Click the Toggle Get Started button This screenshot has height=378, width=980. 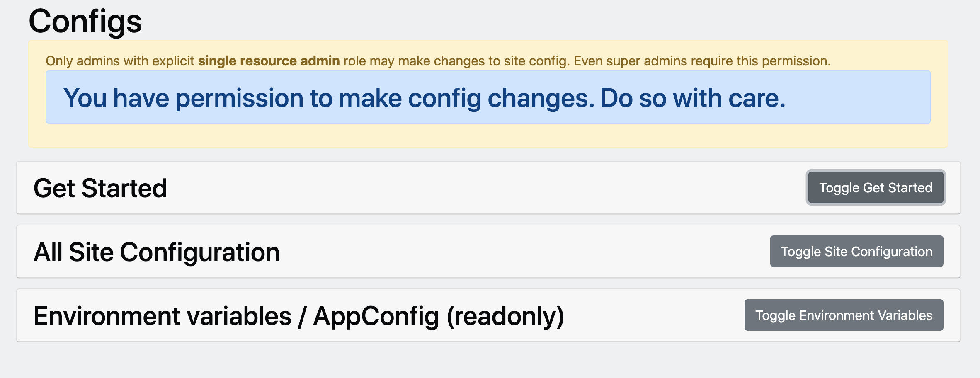[x=876, y=188]
